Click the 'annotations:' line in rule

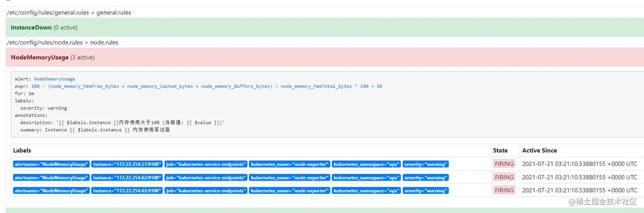(x=31, y=115)
